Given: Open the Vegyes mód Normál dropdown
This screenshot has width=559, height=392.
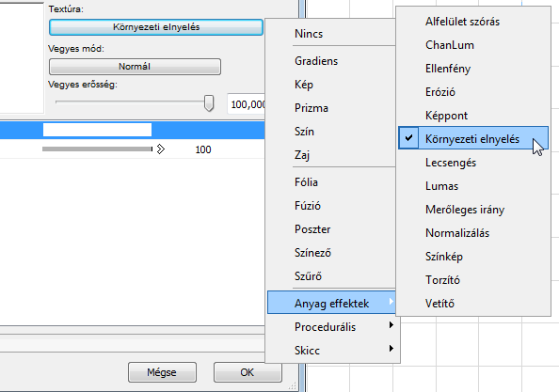Looking at the screenshot, I should [x=135, y=67].
